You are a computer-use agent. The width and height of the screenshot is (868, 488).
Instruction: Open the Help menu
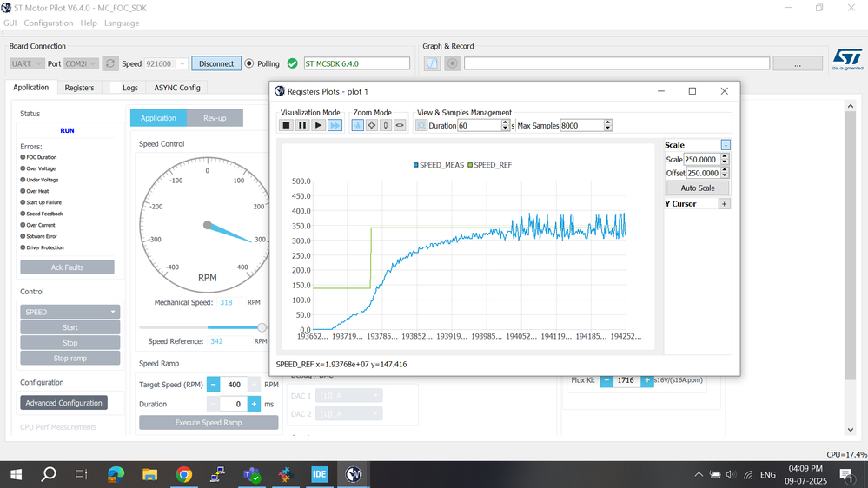pos(89,23)
